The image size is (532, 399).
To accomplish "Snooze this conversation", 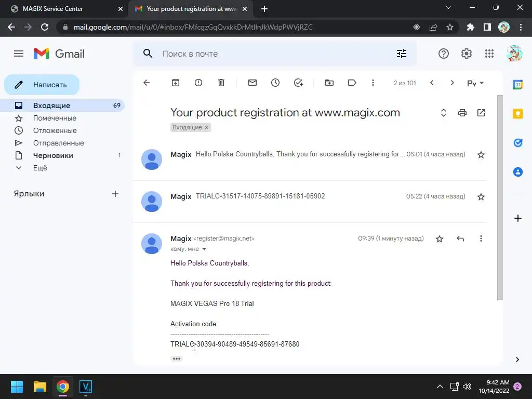I will (275, 83).
